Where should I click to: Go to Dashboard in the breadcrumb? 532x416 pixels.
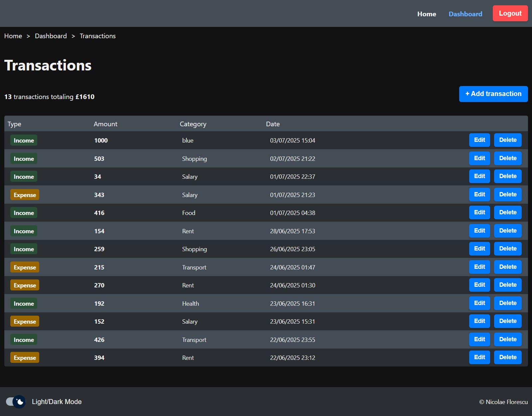(51, 36)
